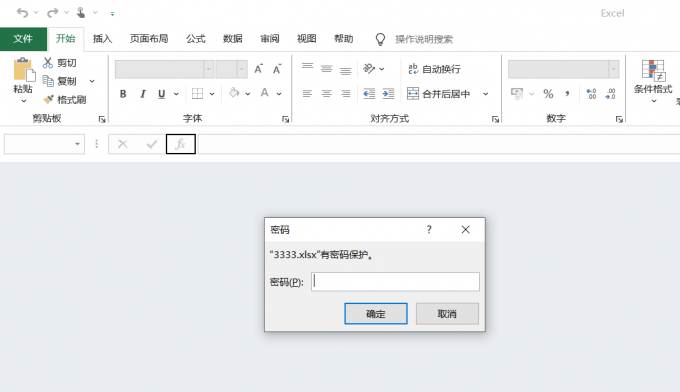This screenshot has width=680, height=392.
Task: Toggle Bold formatting
Action: tap(123, 94)
